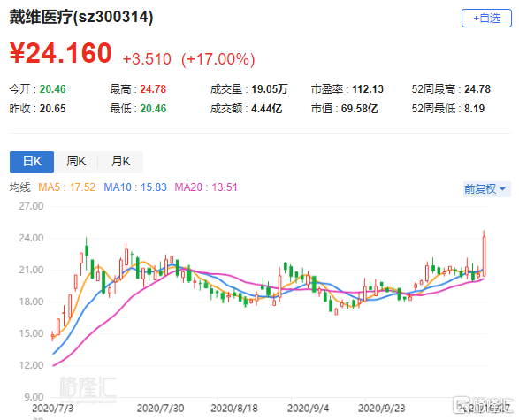The image size is (519, 420).
Task: Select MA5 : 17.52 indicator label
Action: (67, 187)
